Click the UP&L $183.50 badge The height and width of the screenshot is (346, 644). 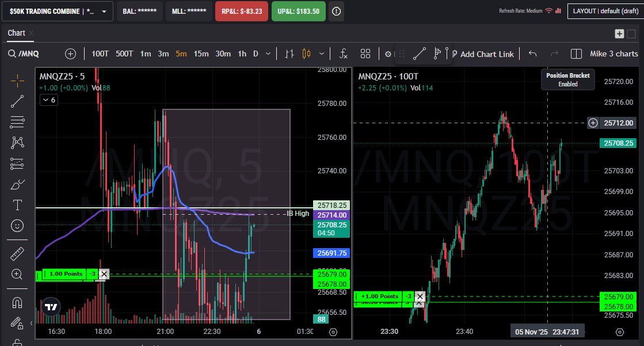pyautogui.click(x=299, y=12)
